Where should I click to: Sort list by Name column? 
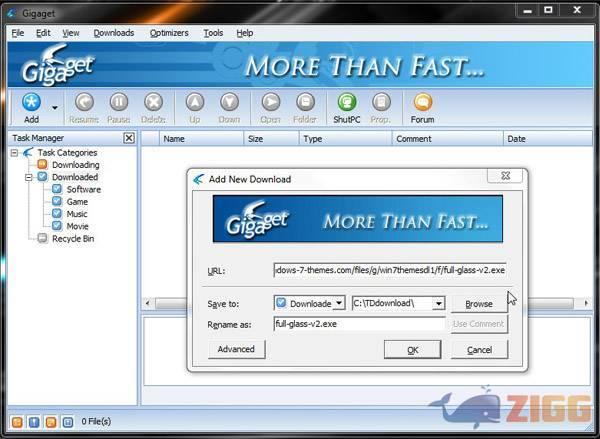point(201,139)
